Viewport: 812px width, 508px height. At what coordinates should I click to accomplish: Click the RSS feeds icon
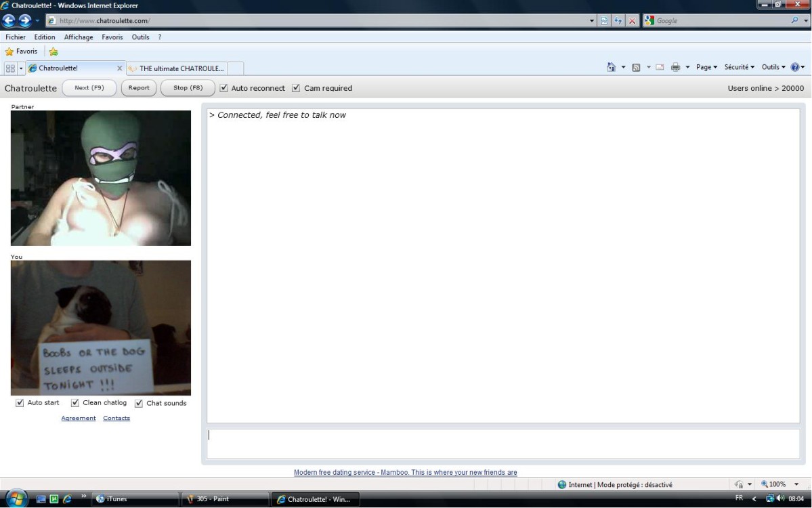(636, 67)
